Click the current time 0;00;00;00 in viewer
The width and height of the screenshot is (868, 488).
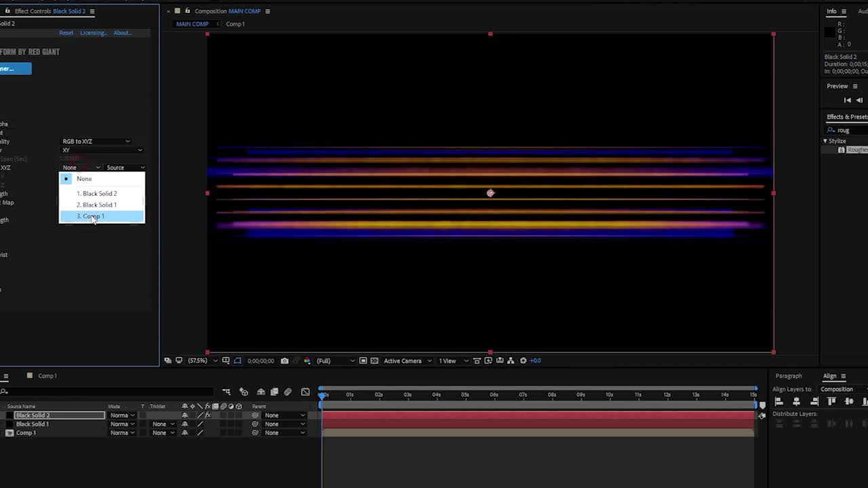(261, 361)
